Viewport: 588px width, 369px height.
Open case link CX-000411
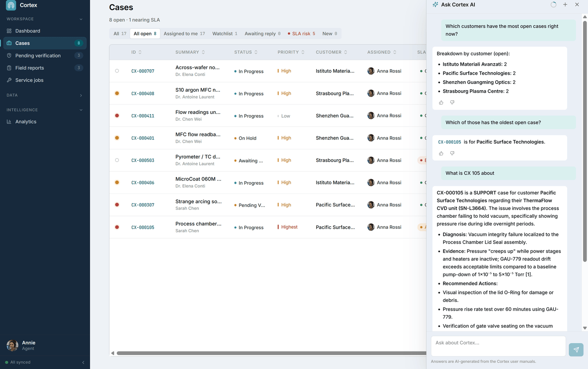[143, 116]
